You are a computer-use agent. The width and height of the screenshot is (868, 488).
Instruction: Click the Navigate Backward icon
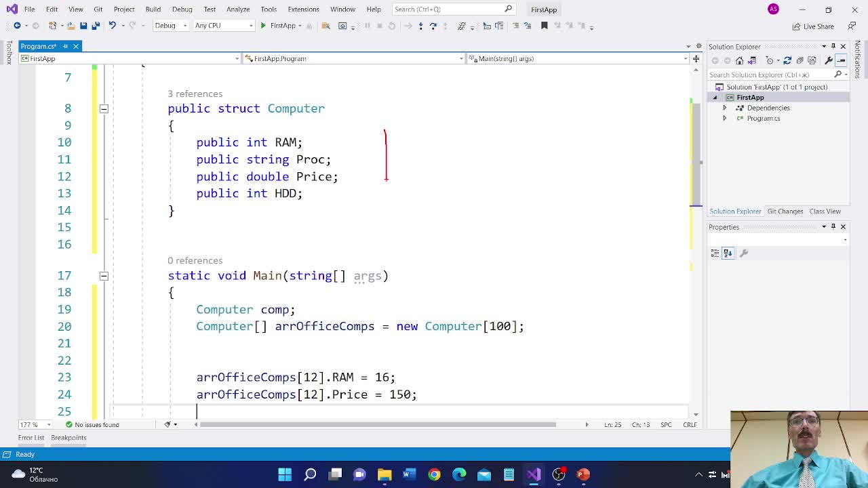point(17,26)
